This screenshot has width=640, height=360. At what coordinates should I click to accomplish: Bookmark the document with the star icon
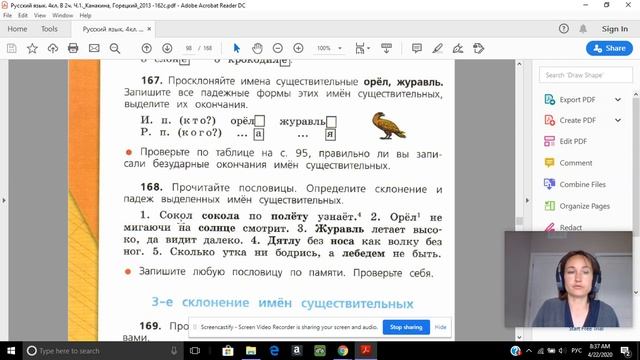pos(32,48)
